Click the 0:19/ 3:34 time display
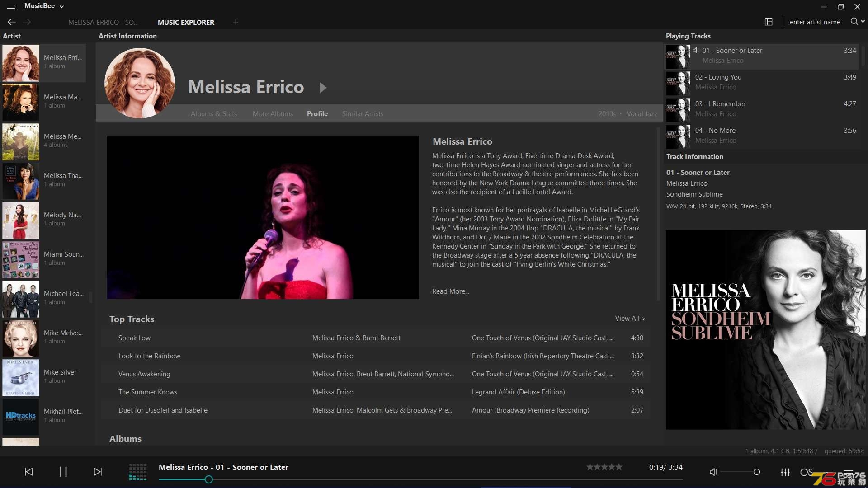The height and width of the screenshot is (488, 868). point(665,467)
